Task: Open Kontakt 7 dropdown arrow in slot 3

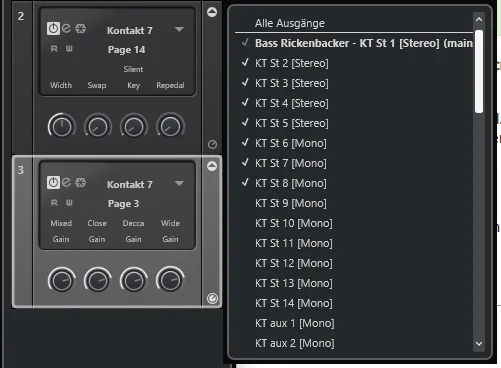Action: (179, 183)
